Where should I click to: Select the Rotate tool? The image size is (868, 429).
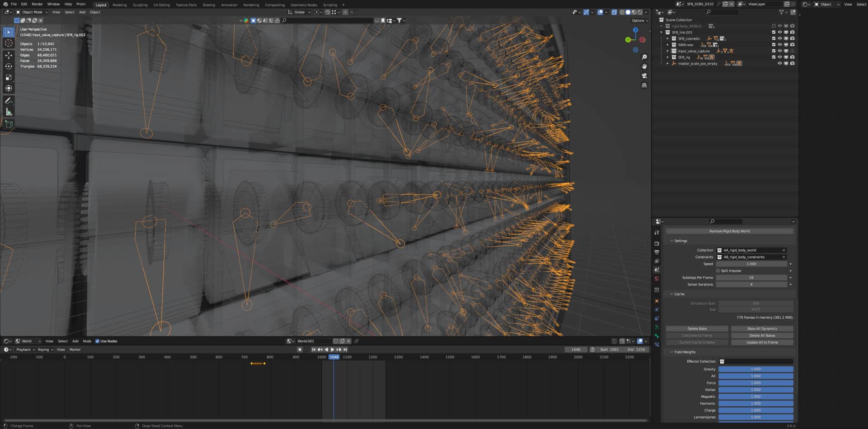tap(8, 66)
